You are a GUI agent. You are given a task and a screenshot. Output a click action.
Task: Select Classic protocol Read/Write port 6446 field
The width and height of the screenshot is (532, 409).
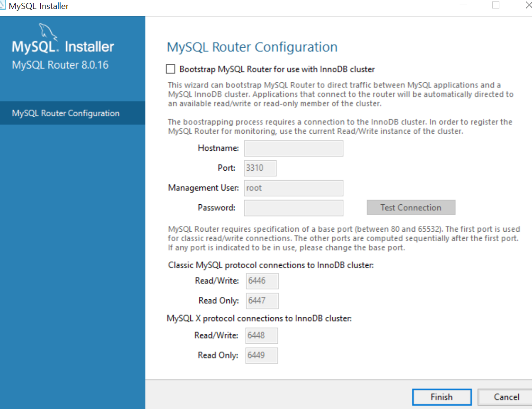(x=262, y=281)
